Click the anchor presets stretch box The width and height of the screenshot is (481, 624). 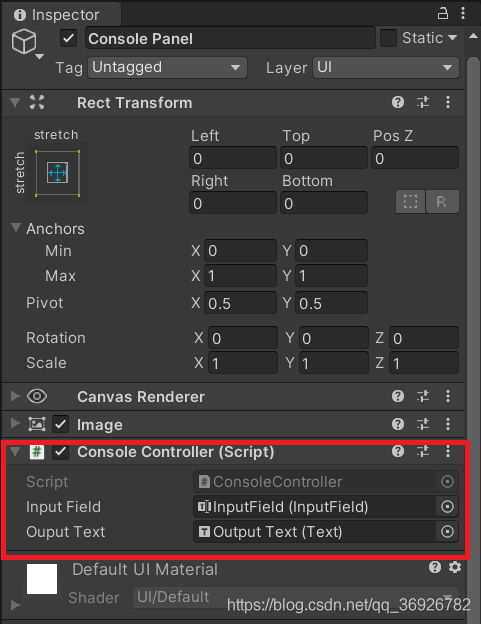[58, 173]
